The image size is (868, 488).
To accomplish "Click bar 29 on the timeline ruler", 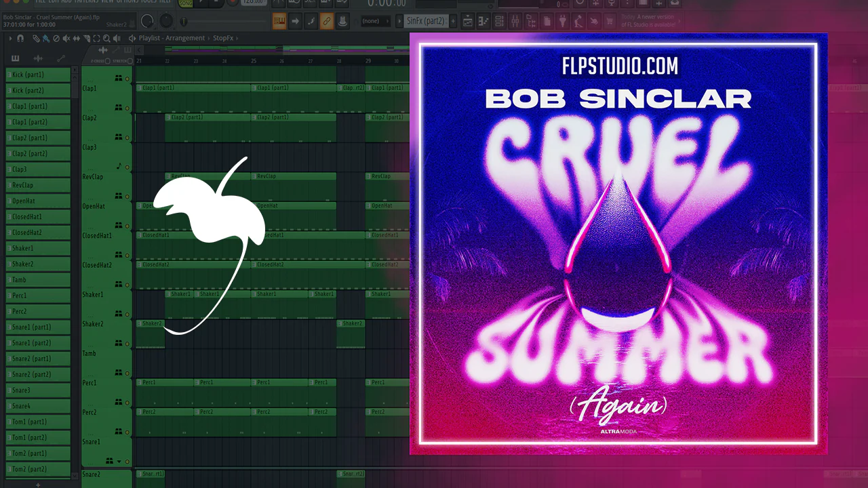I will (368, 61).
